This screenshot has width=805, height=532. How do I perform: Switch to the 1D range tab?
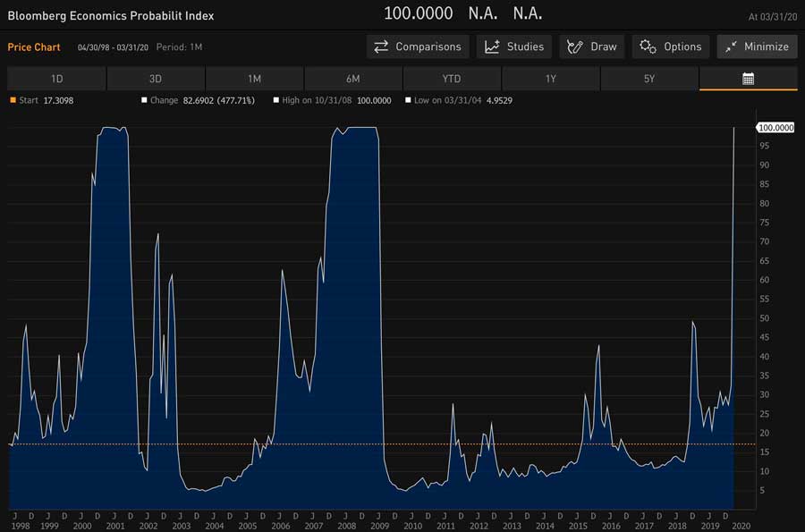[56, 79]
